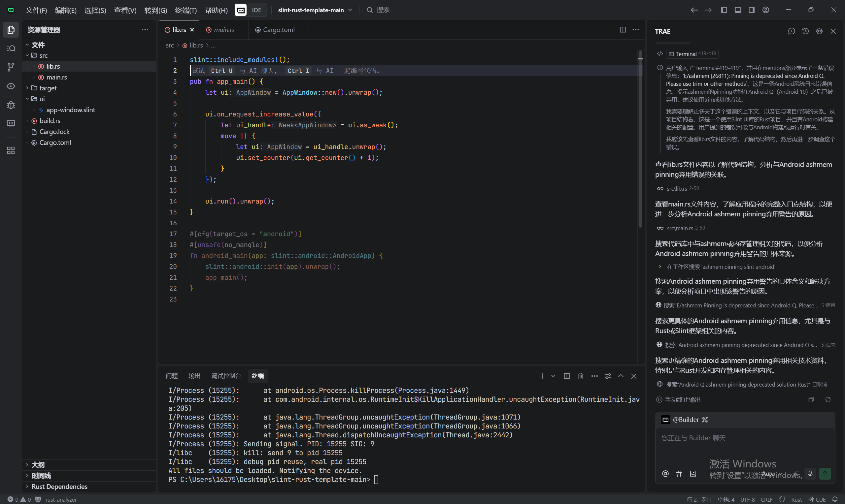Click rust-analyzer in the status bar
Screen dimensions: 845x504
61,499
